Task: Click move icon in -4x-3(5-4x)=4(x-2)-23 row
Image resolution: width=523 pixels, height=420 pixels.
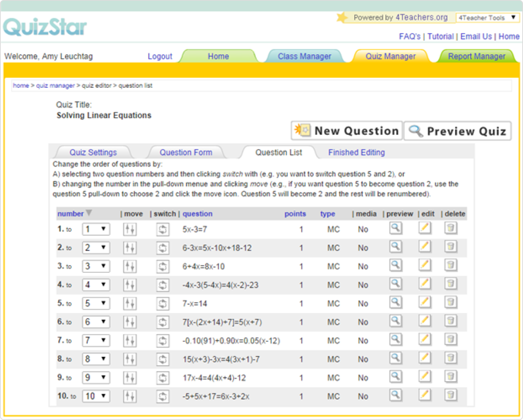Action: tap(130, 285)
